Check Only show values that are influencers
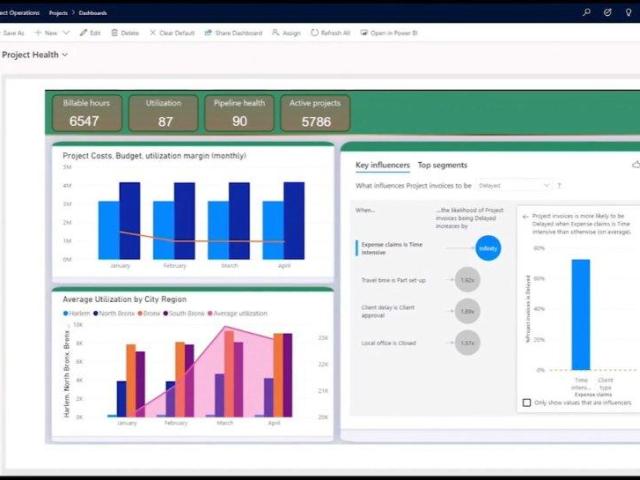Viewport: 640px width, 480px height. (x=527, y=403)
